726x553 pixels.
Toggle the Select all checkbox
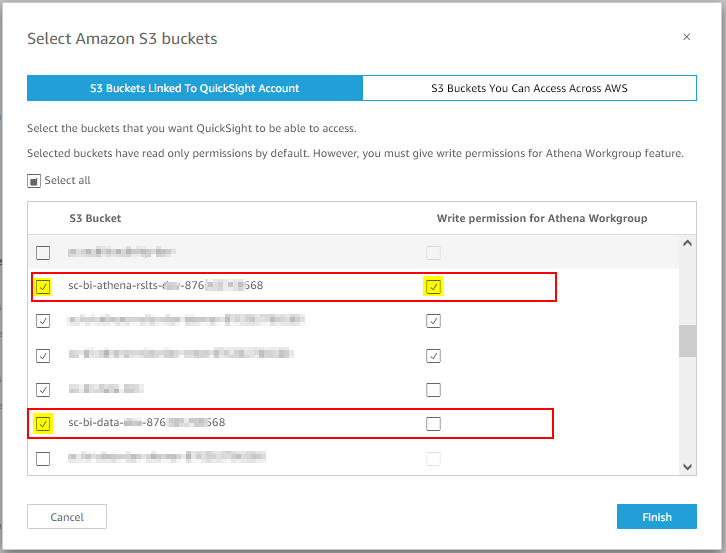pos(34,181)
